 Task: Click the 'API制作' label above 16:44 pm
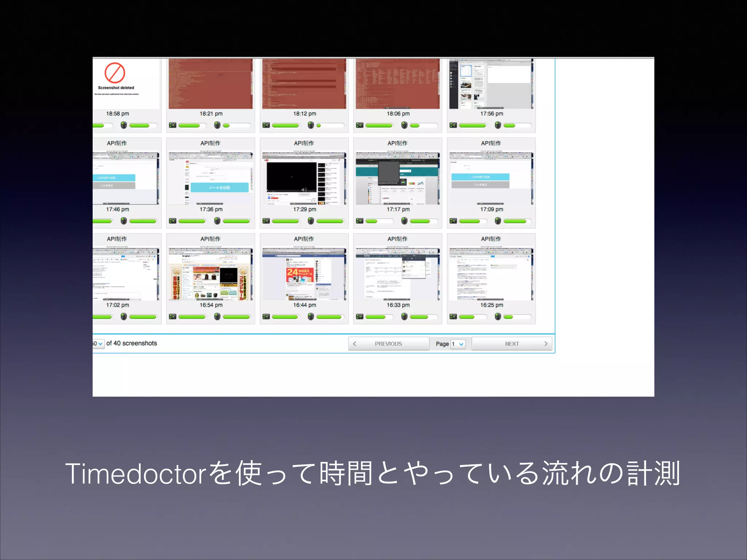(x=304, y=239)
